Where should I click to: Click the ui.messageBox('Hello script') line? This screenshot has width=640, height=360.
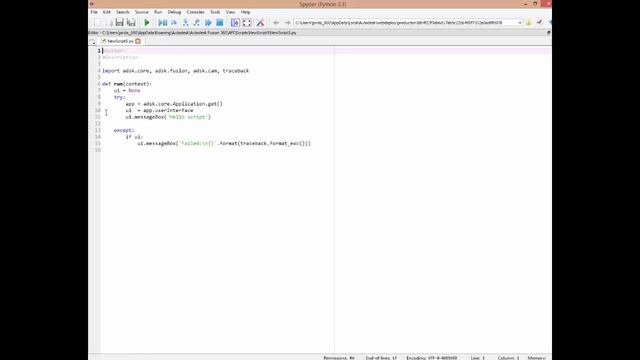coord(168,117)
